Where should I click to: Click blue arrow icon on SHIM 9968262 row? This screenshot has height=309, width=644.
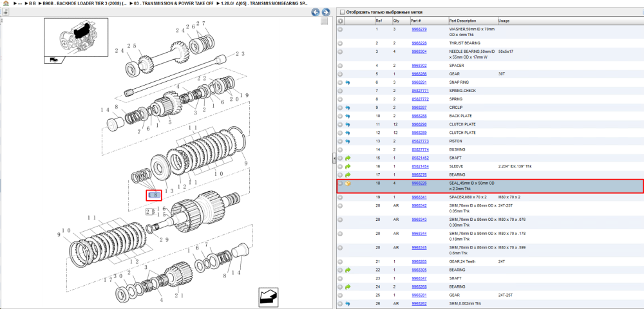click(x=348, y=304)
